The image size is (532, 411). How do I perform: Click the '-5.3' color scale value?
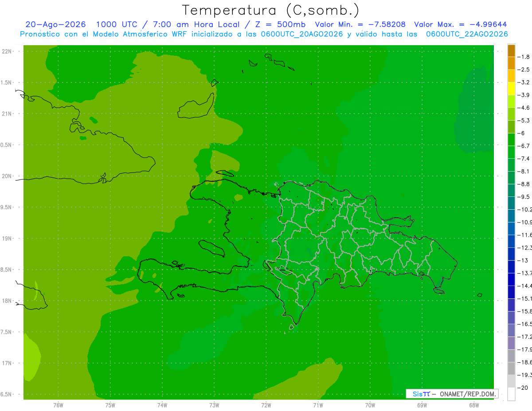pos(524,120)
